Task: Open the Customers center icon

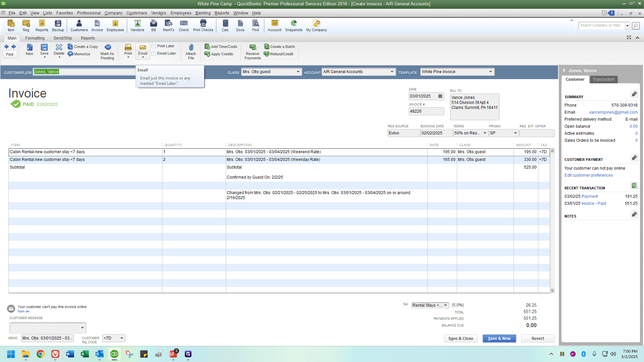Action: pos(79,25)
